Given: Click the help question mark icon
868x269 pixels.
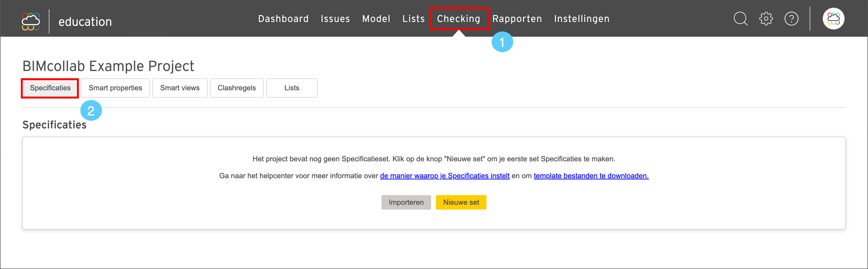Looking at the screenshot, I should 791,19.
